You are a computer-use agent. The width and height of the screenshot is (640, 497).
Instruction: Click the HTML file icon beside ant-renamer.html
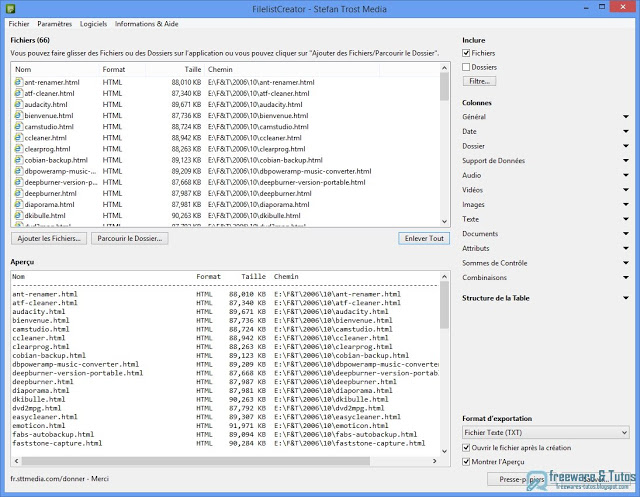pyautogui.click(x=18, y=82)
